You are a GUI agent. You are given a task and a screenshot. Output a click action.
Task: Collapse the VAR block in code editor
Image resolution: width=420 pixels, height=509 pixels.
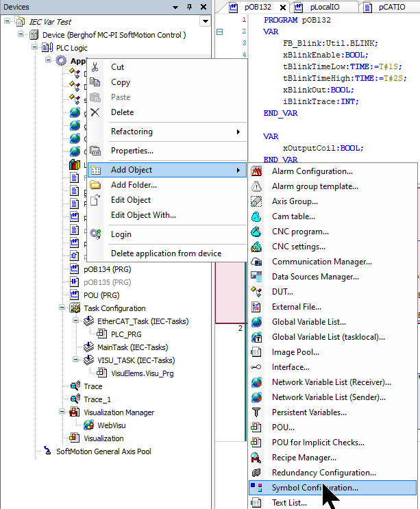click(x=220, y=32)
